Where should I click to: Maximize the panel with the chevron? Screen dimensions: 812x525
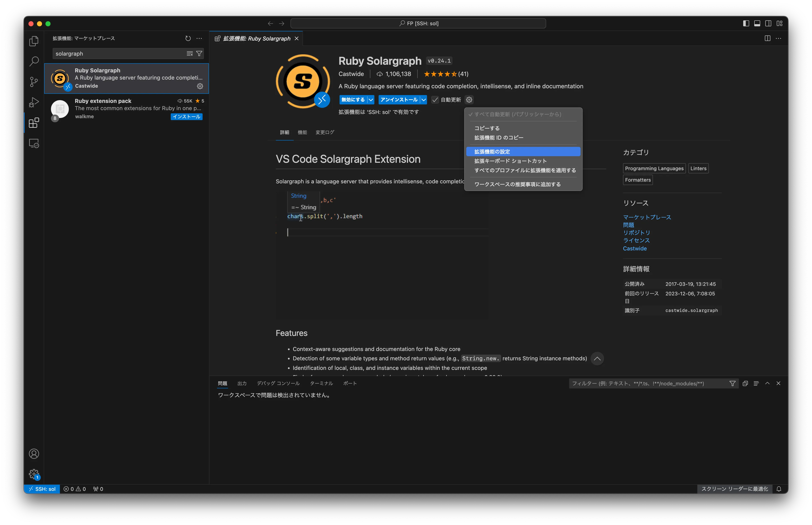coord(767,383)
